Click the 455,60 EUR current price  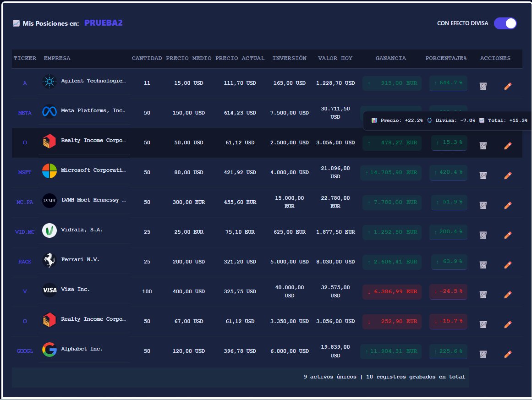point(240,202)
